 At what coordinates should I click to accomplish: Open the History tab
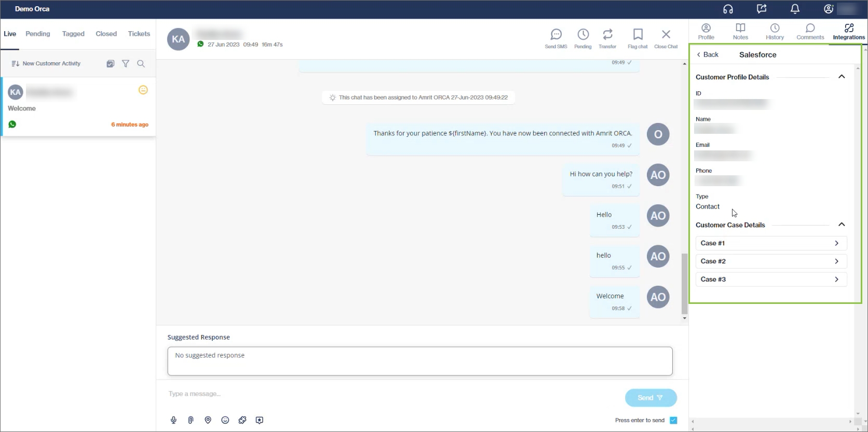point(774,31)
